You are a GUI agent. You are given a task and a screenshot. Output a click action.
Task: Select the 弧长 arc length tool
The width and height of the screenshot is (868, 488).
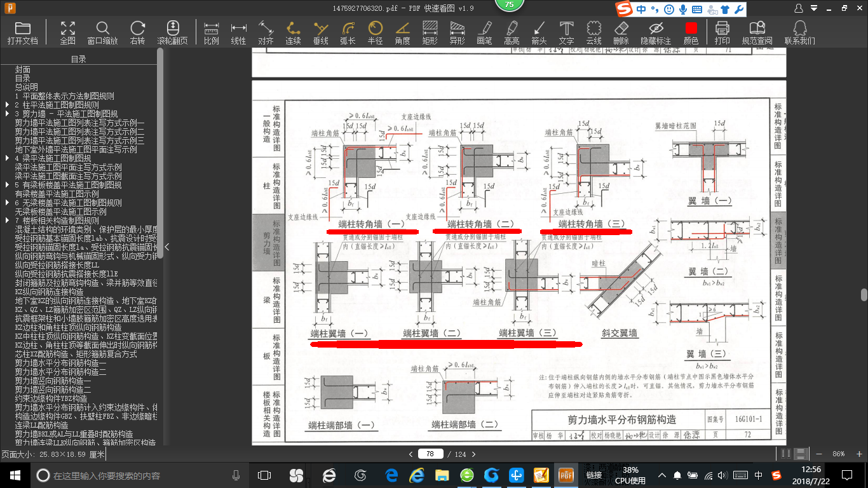[x=348, y=32]
